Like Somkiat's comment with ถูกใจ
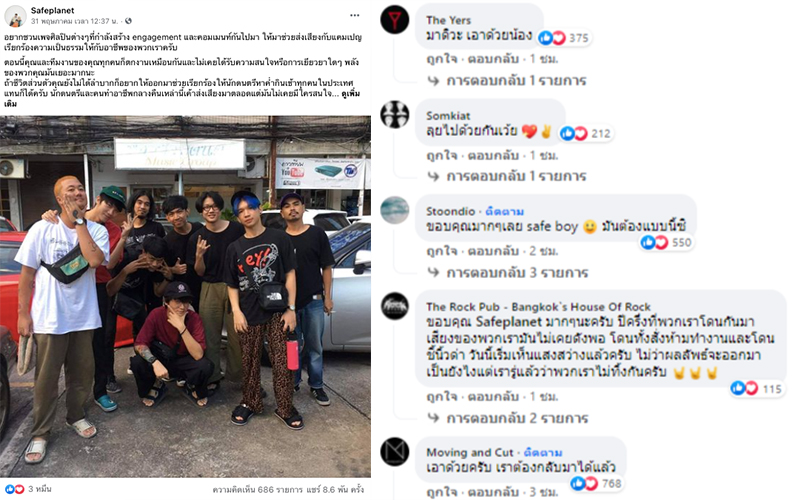 click(442, 155)
